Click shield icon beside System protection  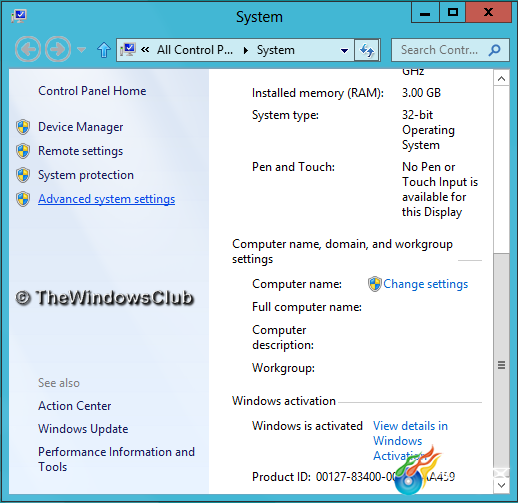click(x=23, y=175)
